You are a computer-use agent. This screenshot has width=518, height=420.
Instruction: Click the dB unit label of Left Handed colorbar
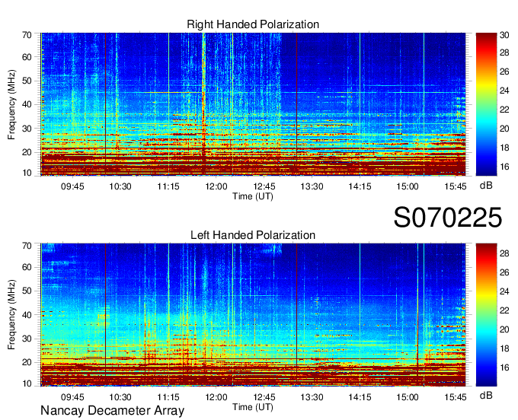[x=486, y=395]
